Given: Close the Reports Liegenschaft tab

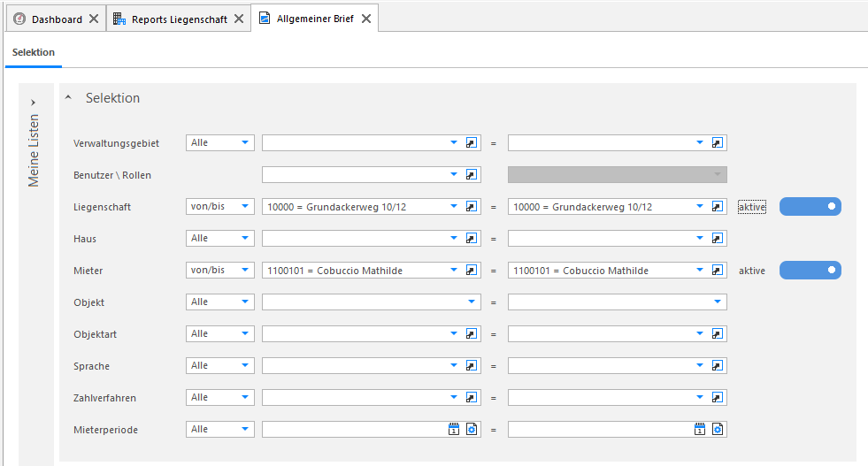Looking at the screenshot, I should (x=239, y=19).
